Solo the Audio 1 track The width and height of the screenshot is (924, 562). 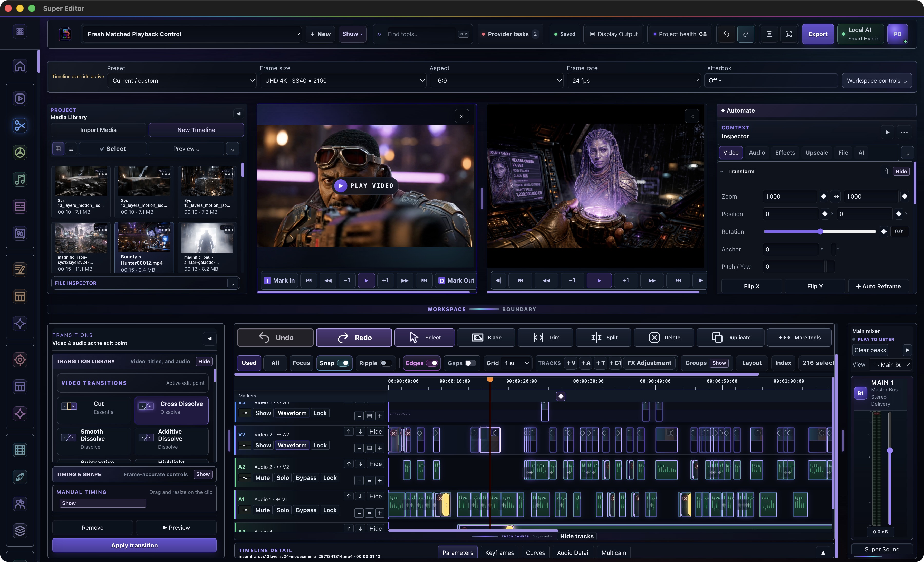click(283, 510)
